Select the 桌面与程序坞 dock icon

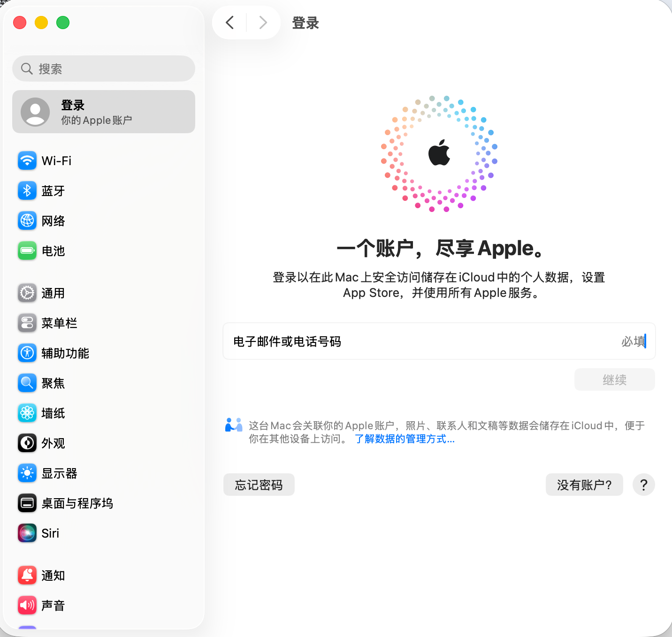coord(27,503)
